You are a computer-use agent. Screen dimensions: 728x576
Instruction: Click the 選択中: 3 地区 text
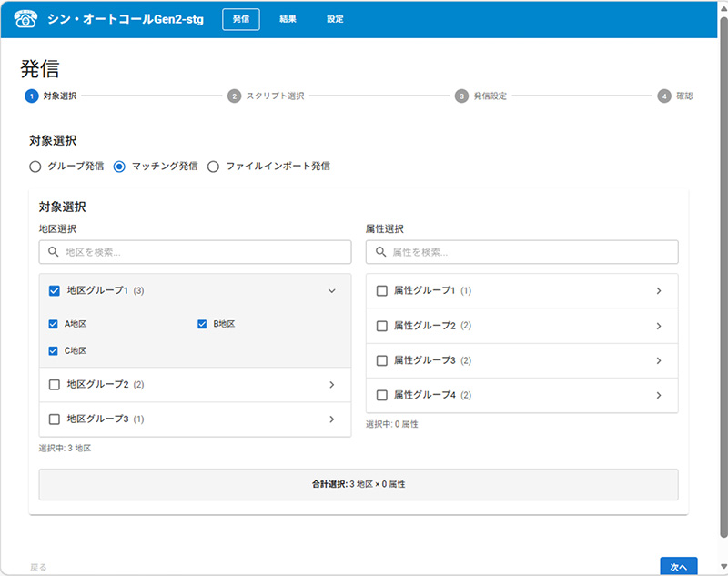coord(65,449)
